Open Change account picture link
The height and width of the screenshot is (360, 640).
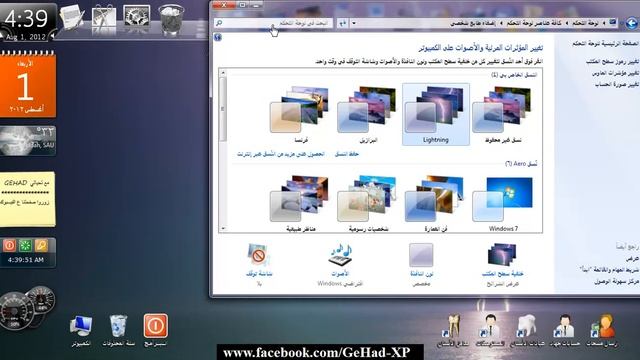[616, 84]
